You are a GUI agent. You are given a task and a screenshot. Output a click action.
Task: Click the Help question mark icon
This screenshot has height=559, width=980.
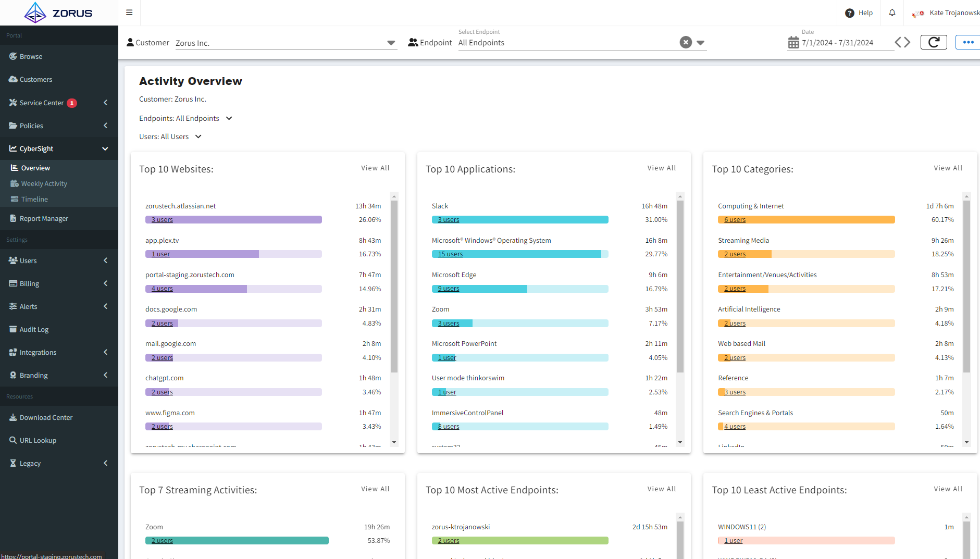849,13
